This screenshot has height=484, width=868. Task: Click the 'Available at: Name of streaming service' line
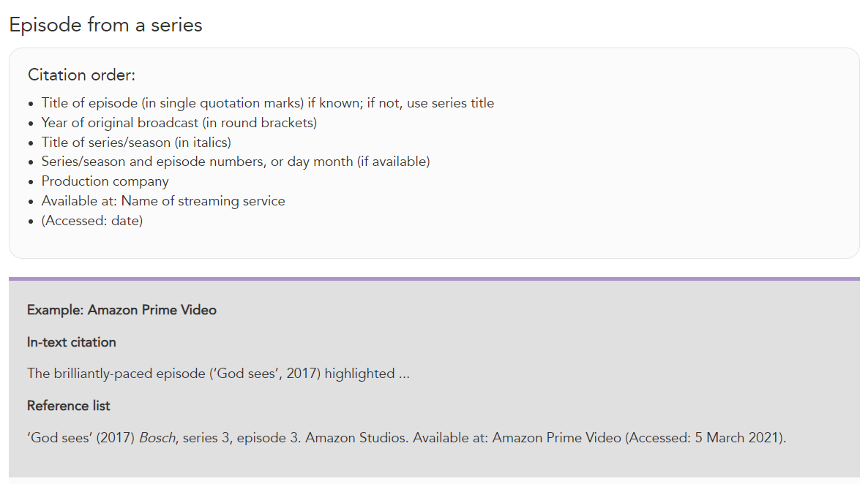point(163,201)
